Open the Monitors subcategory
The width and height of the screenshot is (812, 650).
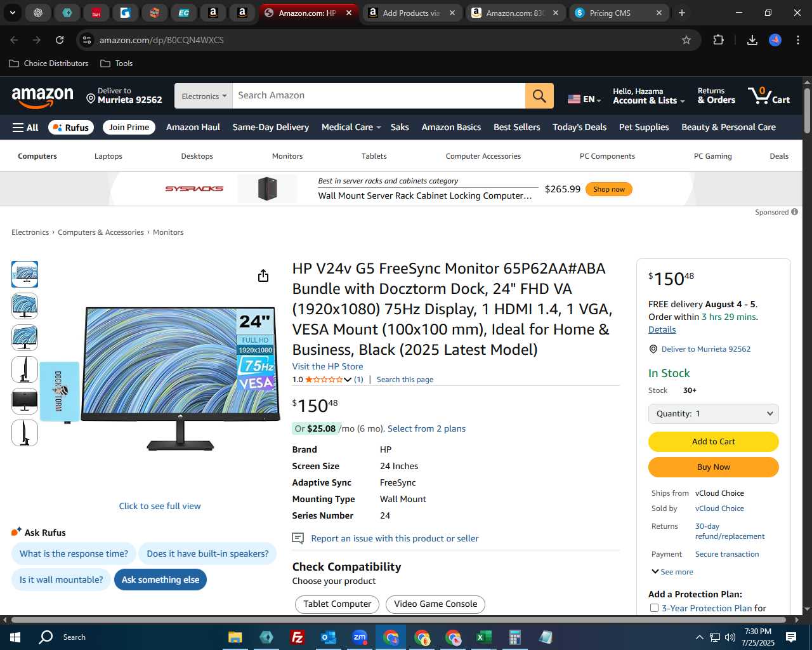coord(287,156)
